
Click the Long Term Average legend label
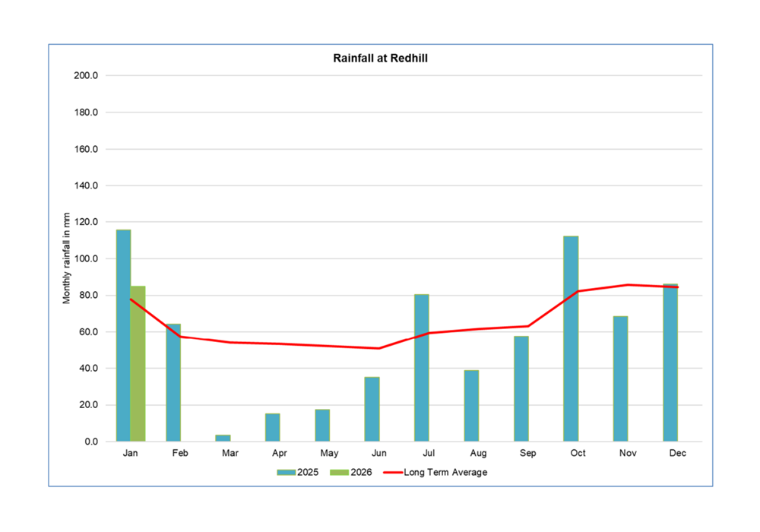[x=445, y=472]
